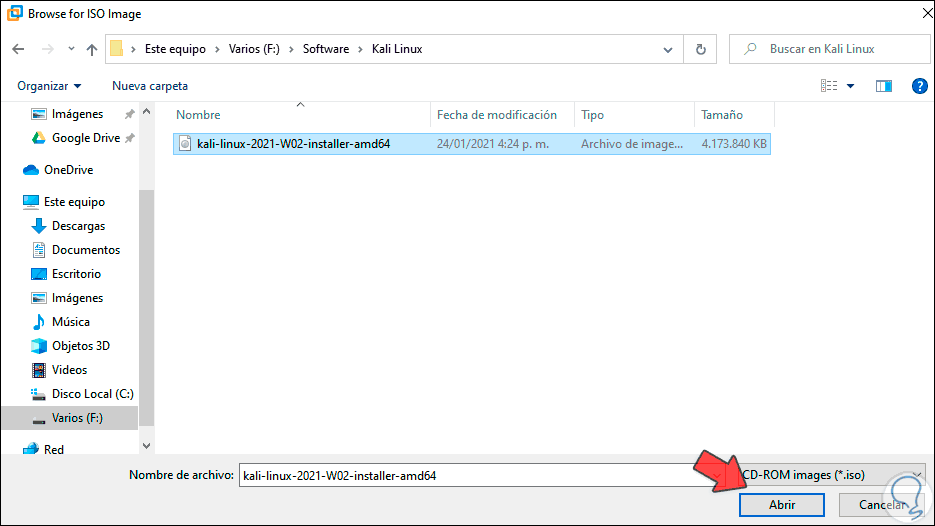Open help with the question mark icon
Screen dimensions: 935x526
(919, 86)
